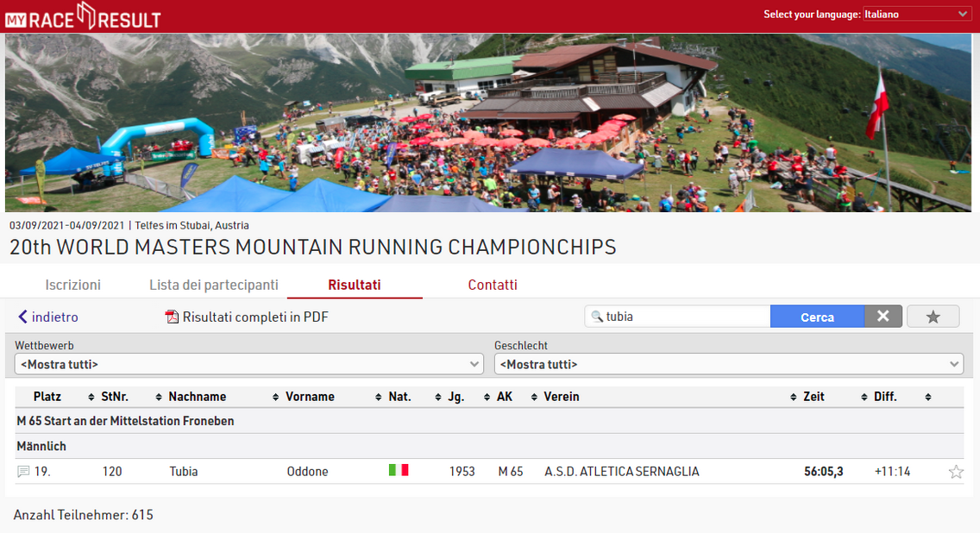Click the first name Oddone
Viewport: 980px width, 533px height.
(x=307, y=472)
